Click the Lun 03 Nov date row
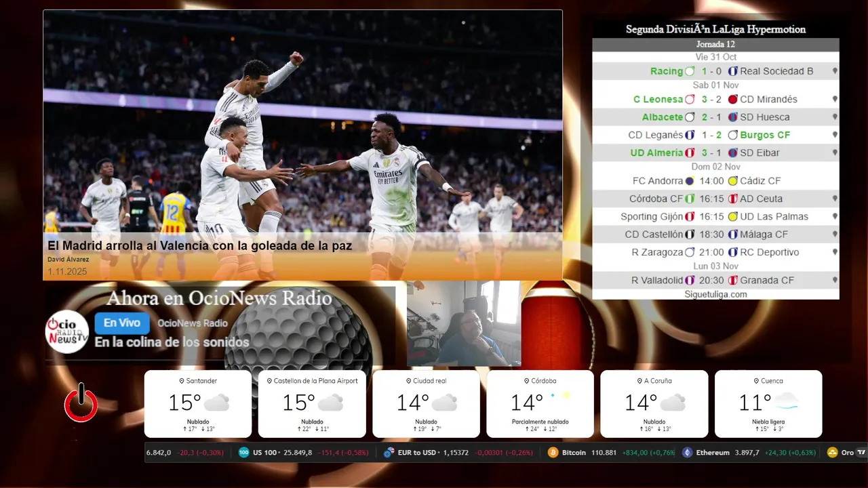 coord(715,266)
